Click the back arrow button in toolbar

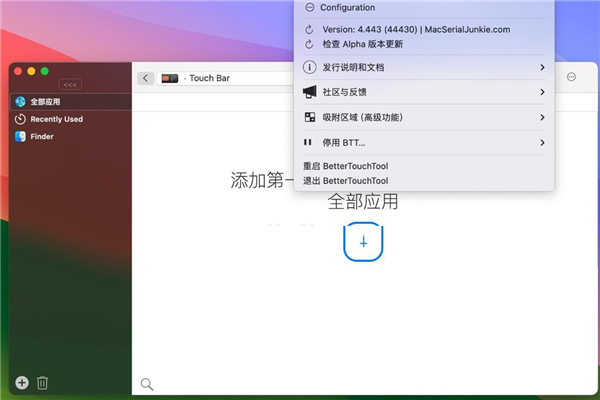click(145, 78)
